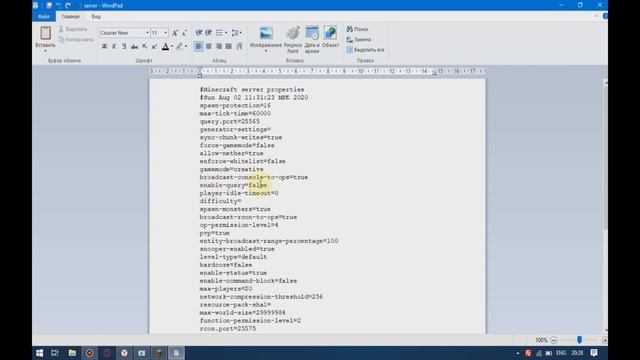Click the horizontal ruler above the page
The height and width of the screenshot is (360, 640).
tap(317, 71)
